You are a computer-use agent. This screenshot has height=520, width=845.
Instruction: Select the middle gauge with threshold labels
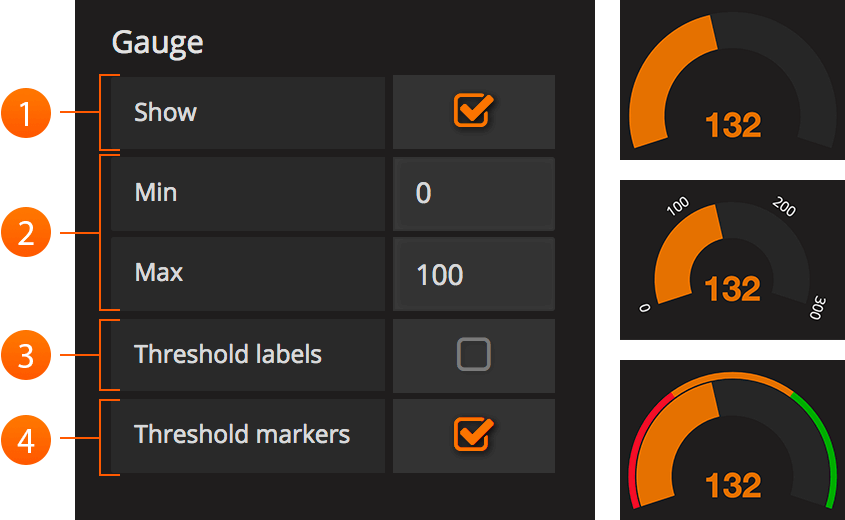point(732,260)
